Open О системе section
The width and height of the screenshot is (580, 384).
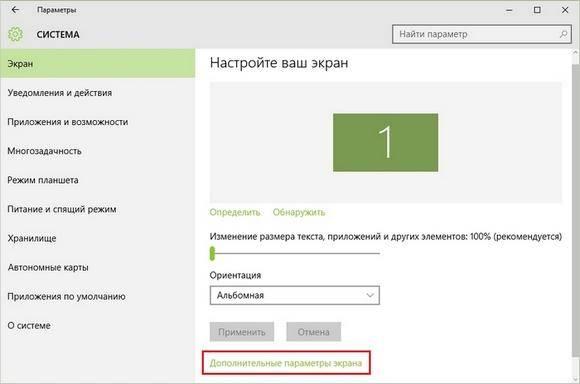point(98,326)
